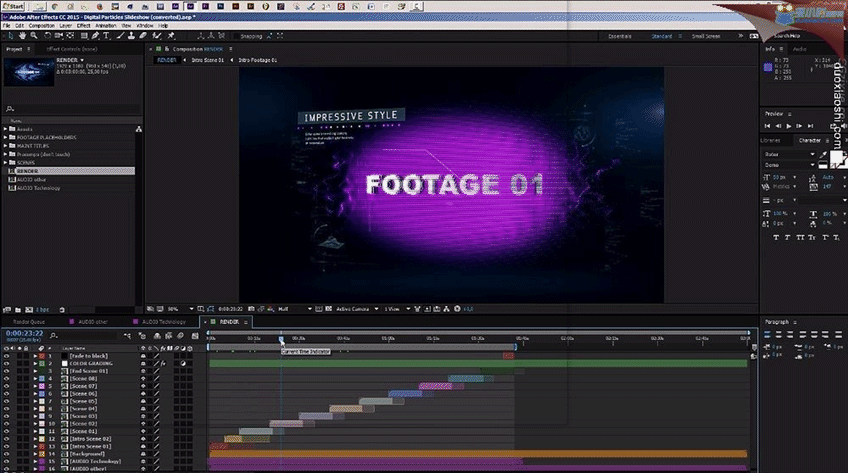Select the Eraser tool
This screenshot has width=848, height=473.
pyautogui.click(x=143, y=36)
